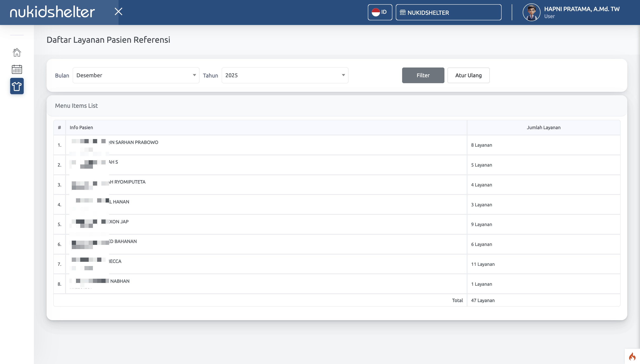Viewport: 640px width, 364px height.
Task: Click the Jumlah Layanan column header
Action: tap(543, 127)
